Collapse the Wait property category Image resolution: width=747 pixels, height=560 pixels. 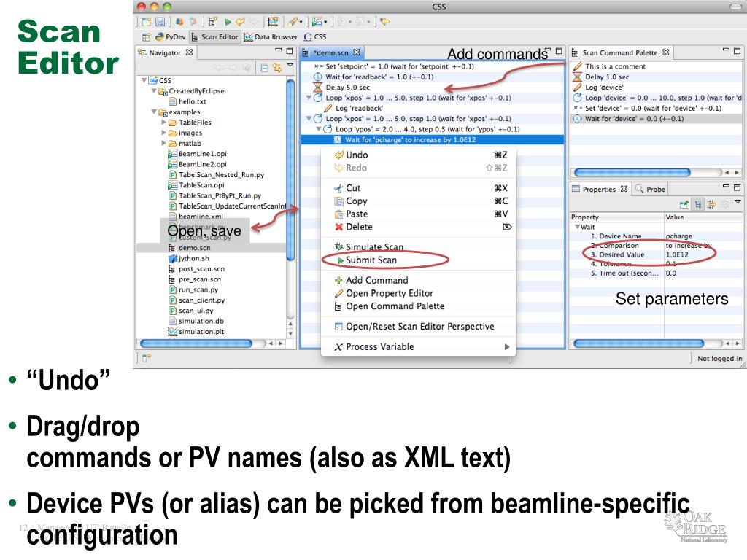coord(577,227)
